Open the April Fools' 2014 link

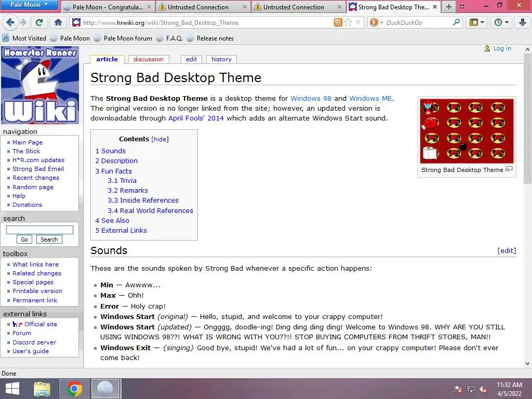[196, 118]
